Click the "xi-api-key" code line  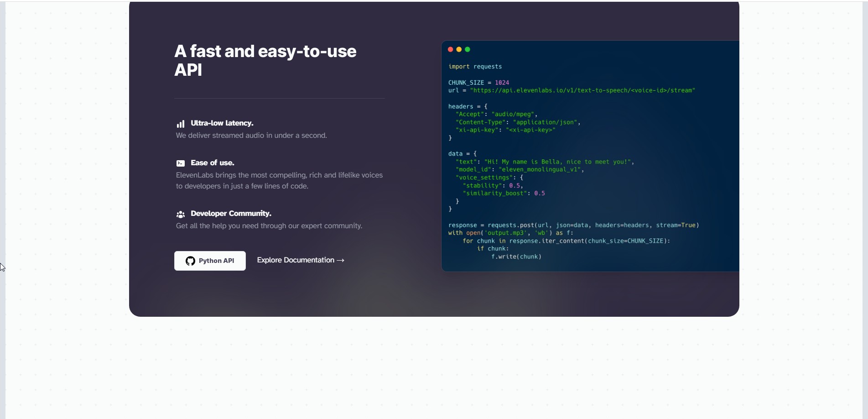(x=505, y=130)
